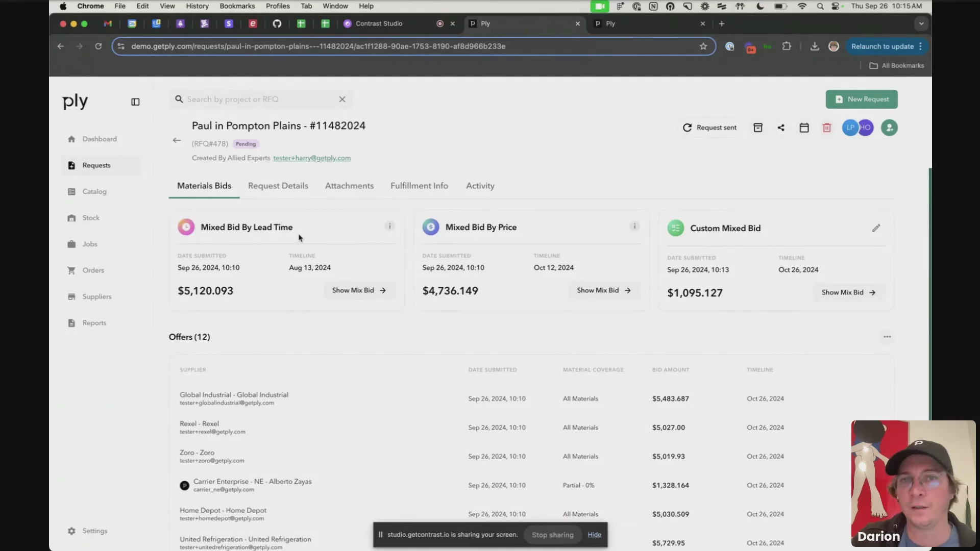Open macOS Spotlight search icon
This screenshot has width=980, height=551.
[x=820, y=6]
